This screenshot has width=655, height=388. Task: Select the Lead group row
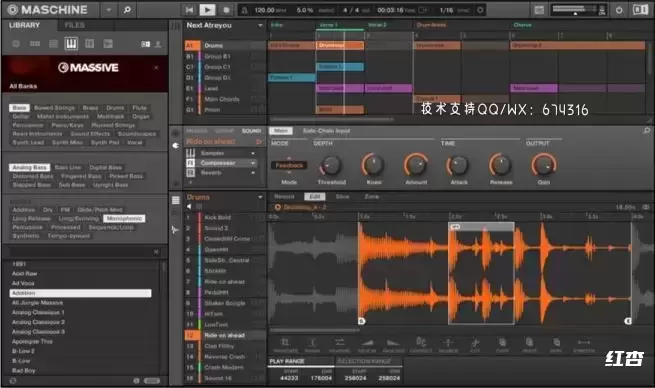coord(225,88)
